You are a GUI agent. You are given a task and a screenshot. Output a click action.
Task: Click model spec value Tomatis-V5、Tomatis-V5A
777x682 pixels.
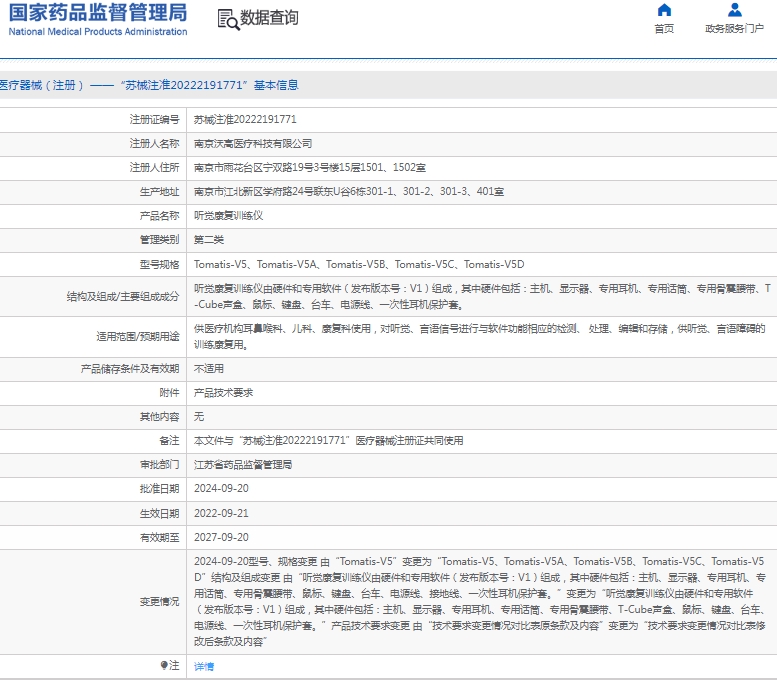(359, 265)
